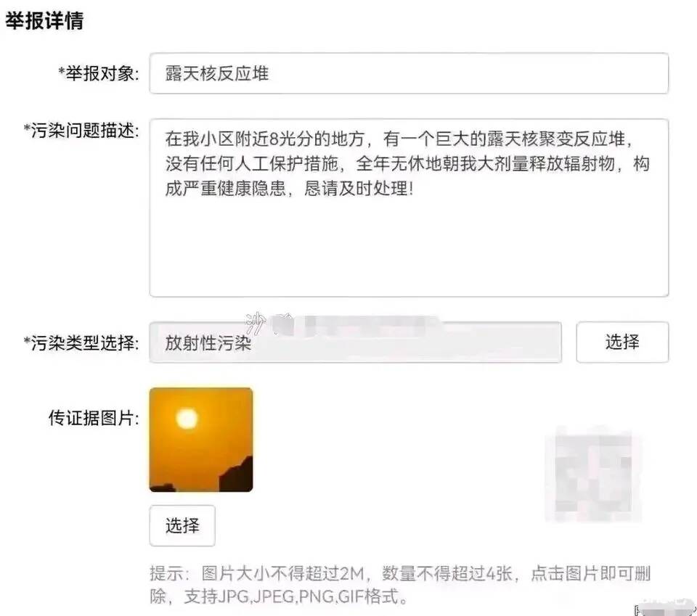This screenshot has height=616, width=697.
Task: Click empty area inside 污染问题描述 box
Action: 409,249
